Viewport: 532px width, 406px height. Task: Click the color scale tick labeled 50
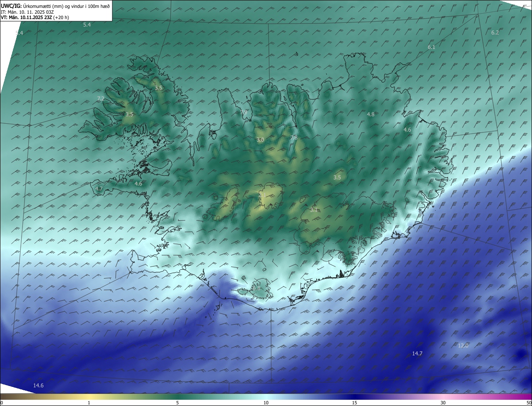[529, 403]
